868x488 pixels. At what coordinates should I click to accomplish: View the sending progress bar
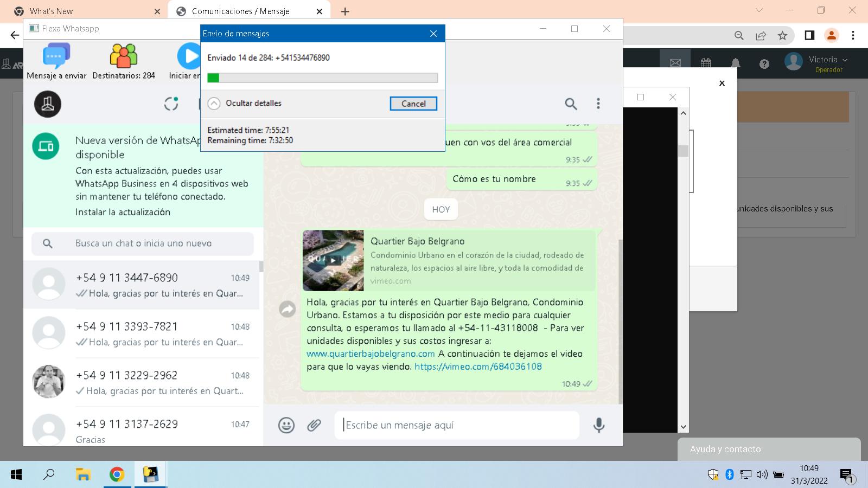click(x=322, y=78)
